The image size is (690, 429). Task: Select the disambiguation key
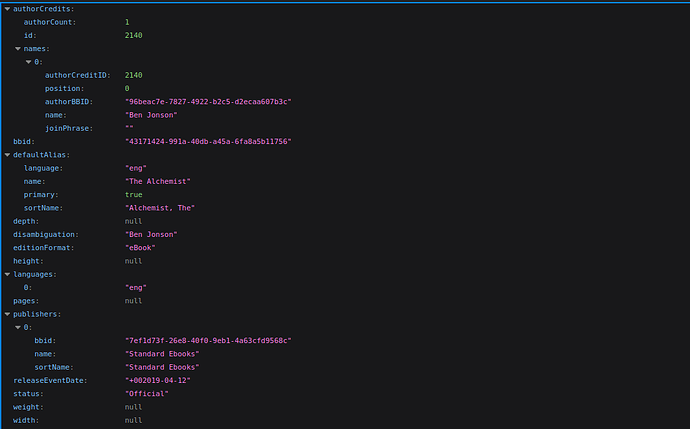tap(45, 234)
